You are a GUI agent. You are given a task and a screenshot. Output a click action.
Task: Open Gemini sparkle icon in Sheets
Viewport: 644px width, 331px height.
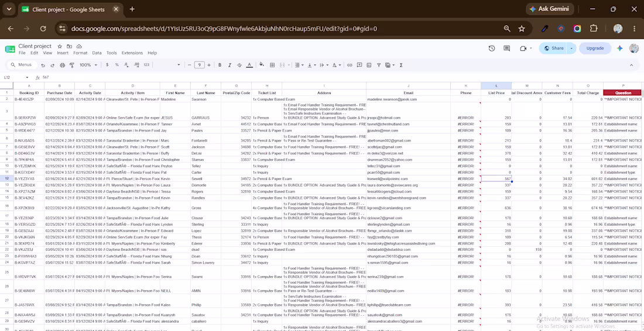click(620, 49)
